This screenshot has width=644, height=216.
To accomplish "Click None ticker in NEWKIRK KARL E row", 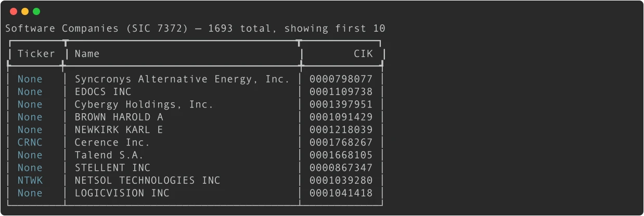I will (30, 130).
